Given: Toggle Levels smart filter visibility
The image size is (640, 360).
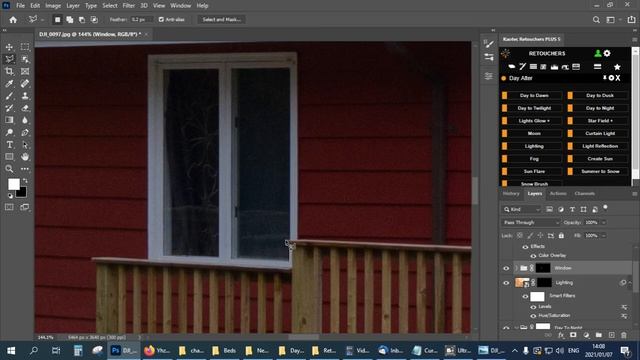Looking at the screenshot, I should pos(533,307).
